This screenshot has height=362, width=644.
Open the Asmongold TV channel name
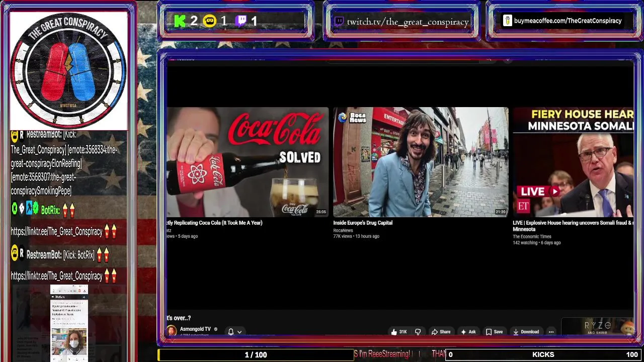pyautogui.click(x=195, y=329)
